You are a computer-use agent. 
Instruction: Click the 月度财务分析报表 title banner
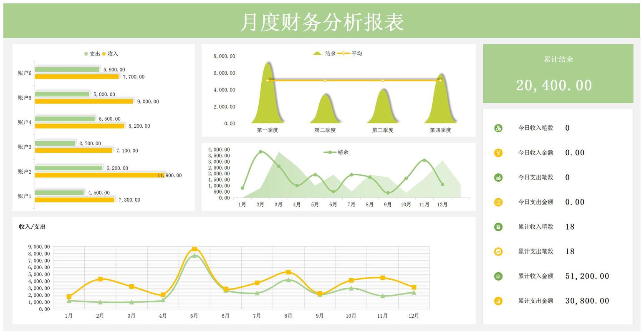click(321, 22)
